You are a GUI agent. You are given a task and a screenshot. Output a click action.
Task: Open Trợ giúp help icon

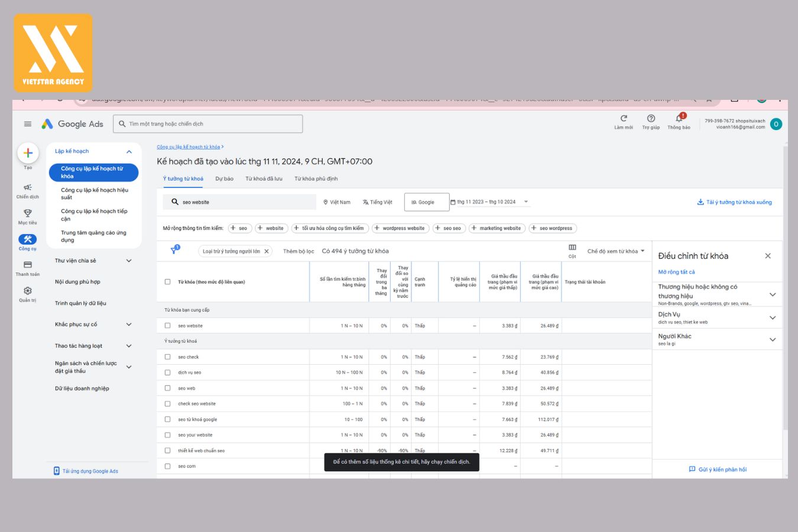pyautogui.click(x=651, y=119)
